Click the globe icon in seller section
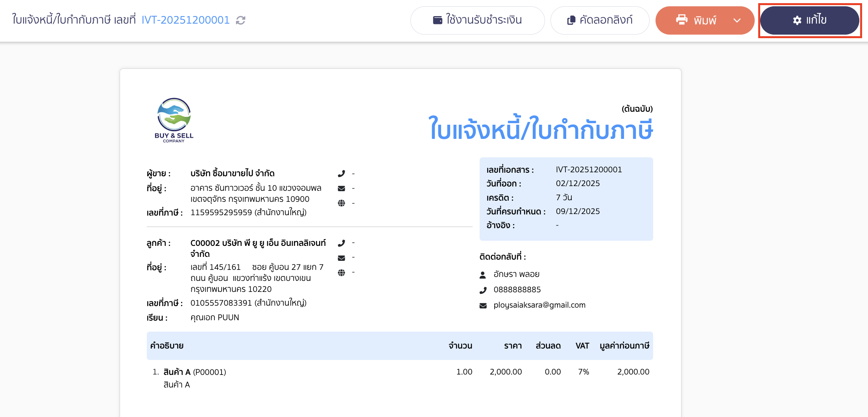The width and height of the screenshot is (868, 417). click(x=342, y=203)
